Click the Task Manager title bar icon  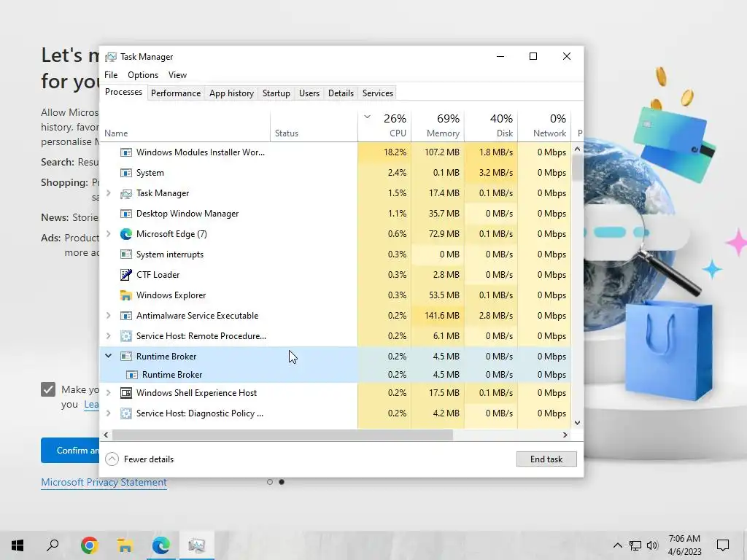pyautogui.click(x=111, y=57)
